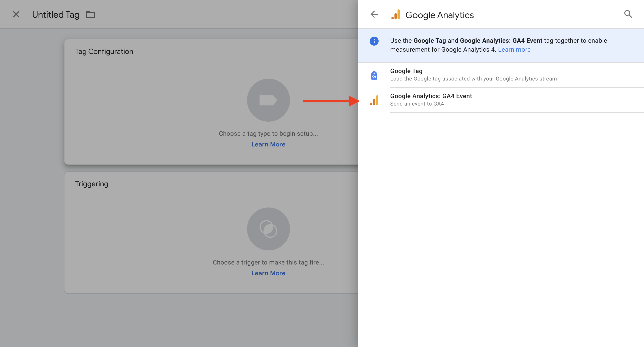Open folder icon next to Untitled Tag
The width and height of the screenshot is (644, 347).
click(90, 15)
